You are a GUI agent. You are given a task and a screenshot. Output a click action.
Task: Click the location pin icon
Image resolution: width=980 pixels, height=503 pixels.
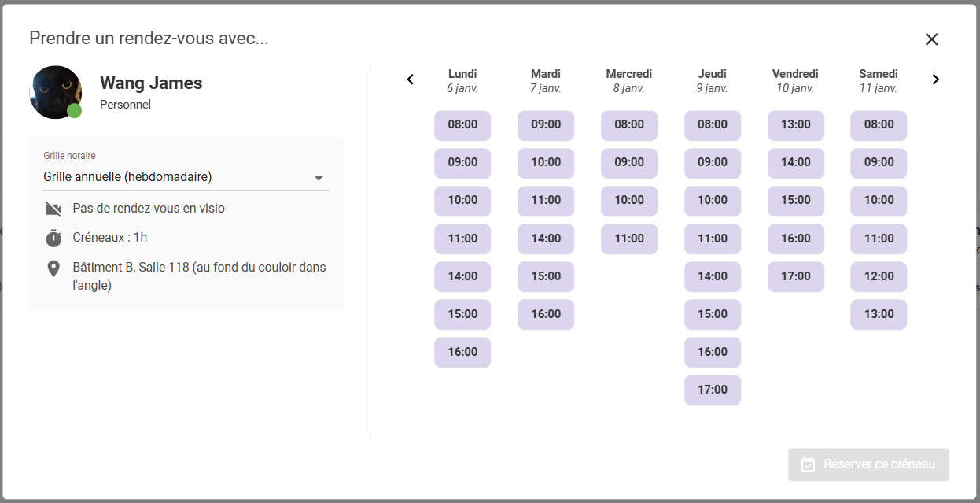point(53,269)
